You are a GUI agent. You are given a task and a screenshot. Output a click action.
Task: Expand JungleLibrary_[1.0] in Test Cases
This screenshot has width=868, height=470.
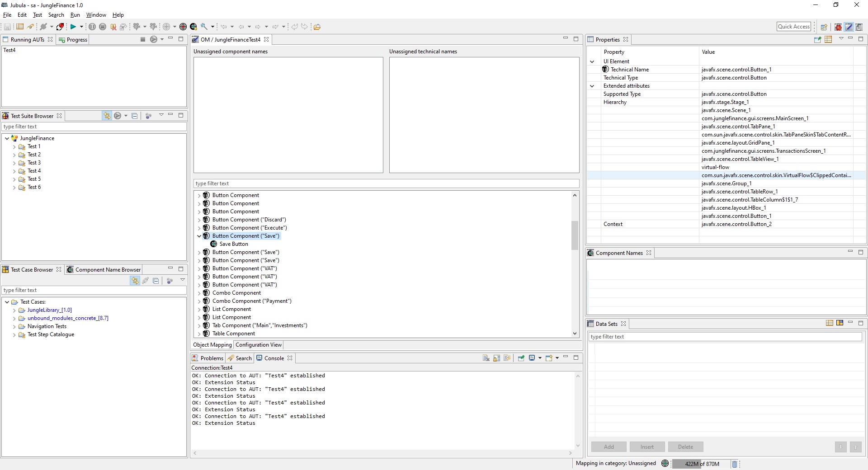tap(14, 310)
